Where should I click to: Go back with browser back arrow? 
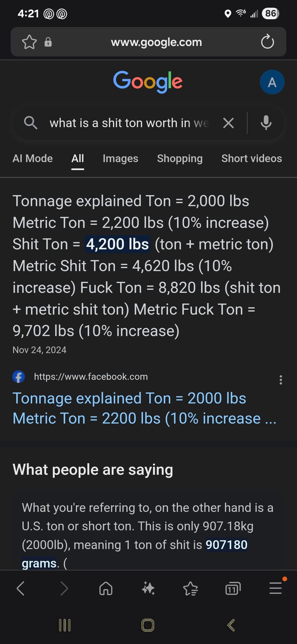point(21,588)
